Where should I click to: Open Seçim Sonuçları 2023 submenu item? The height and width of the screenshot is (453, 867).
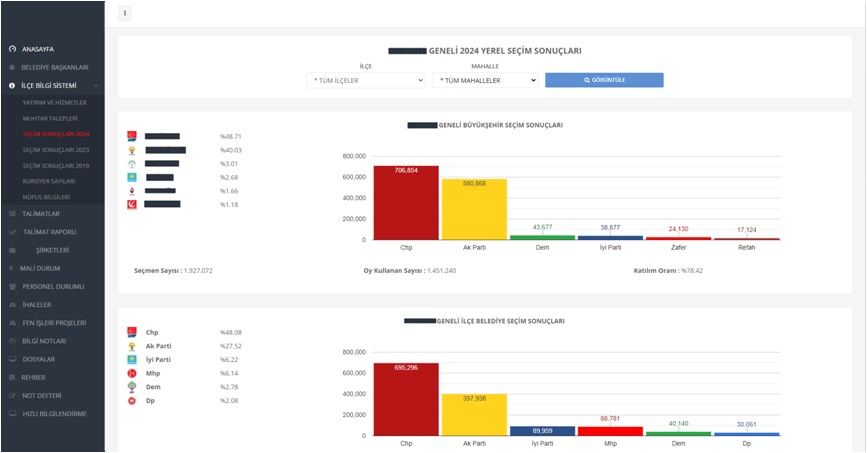[56, 149]
